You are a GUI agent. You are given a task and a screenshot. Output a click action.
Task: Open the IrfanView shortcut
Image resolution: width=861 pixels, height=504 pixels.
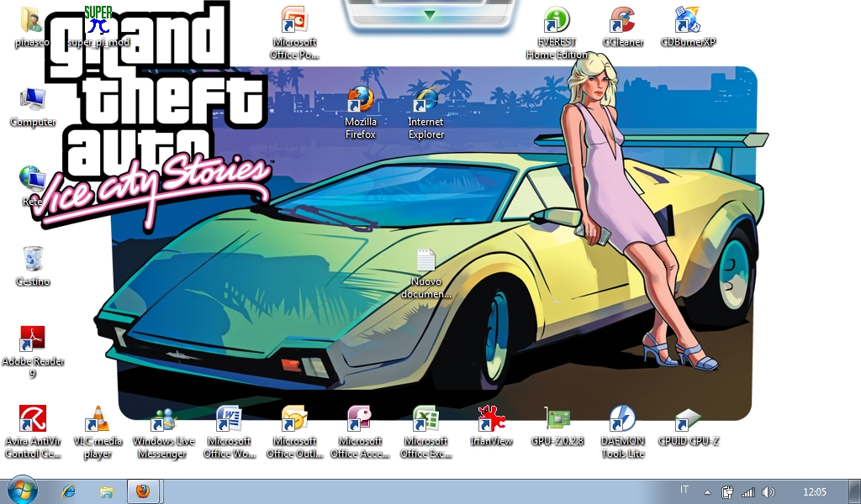(491, 417)
